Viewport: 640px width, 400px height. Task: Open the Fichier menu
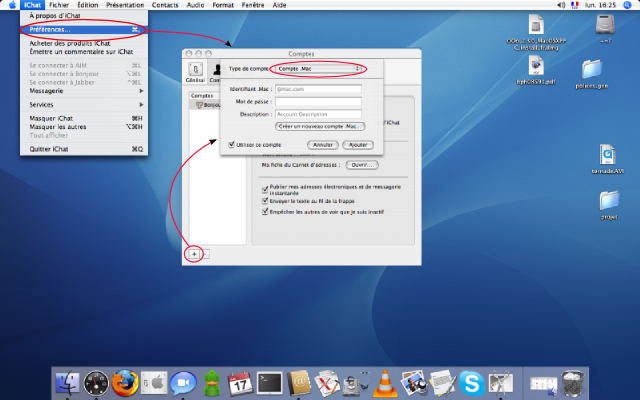tap(59, 5)
